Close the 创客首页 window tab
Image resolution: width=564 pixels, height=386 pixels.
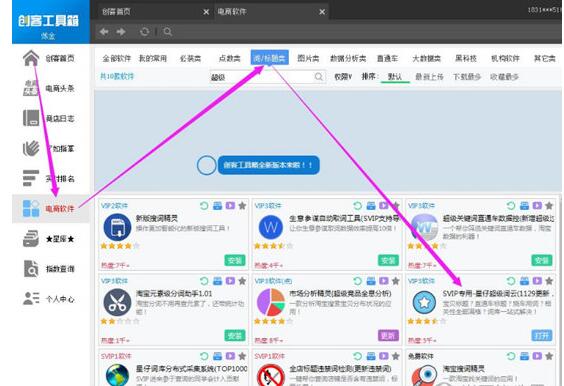206,12
